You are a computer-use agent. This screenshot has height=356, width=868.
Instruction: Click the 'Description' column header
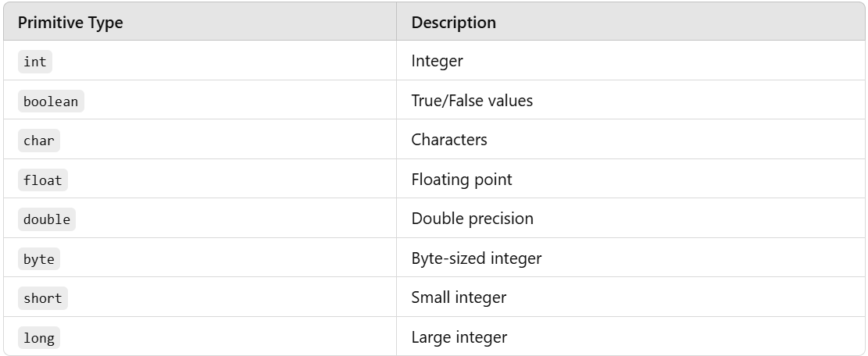tap(453, 23)
